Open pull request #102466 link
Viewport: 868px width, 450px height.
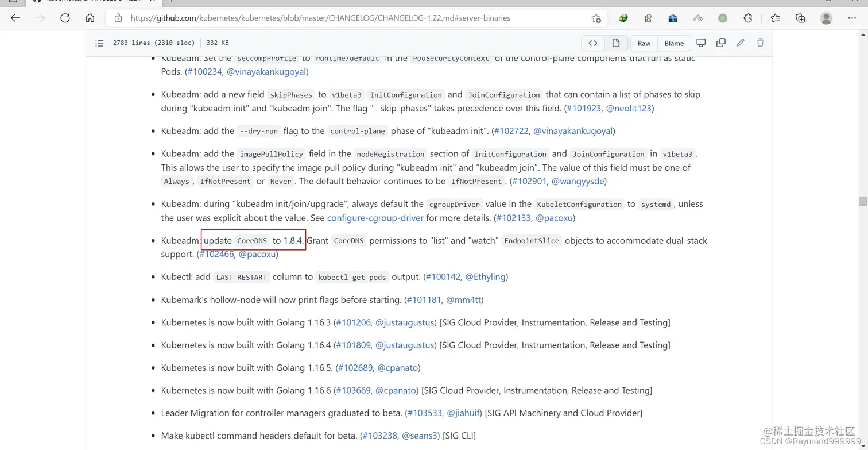(216, 254)
